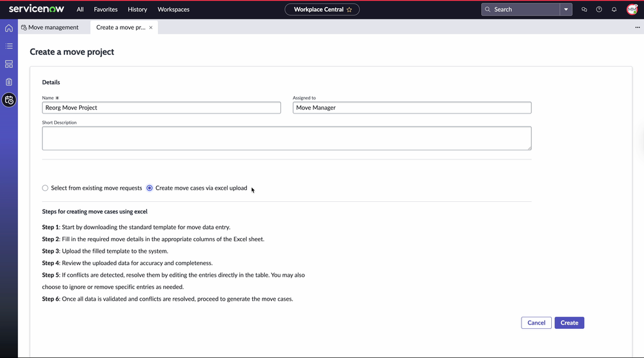Click the Step 1 download template text
644x358 pixels.
point(136,227)
